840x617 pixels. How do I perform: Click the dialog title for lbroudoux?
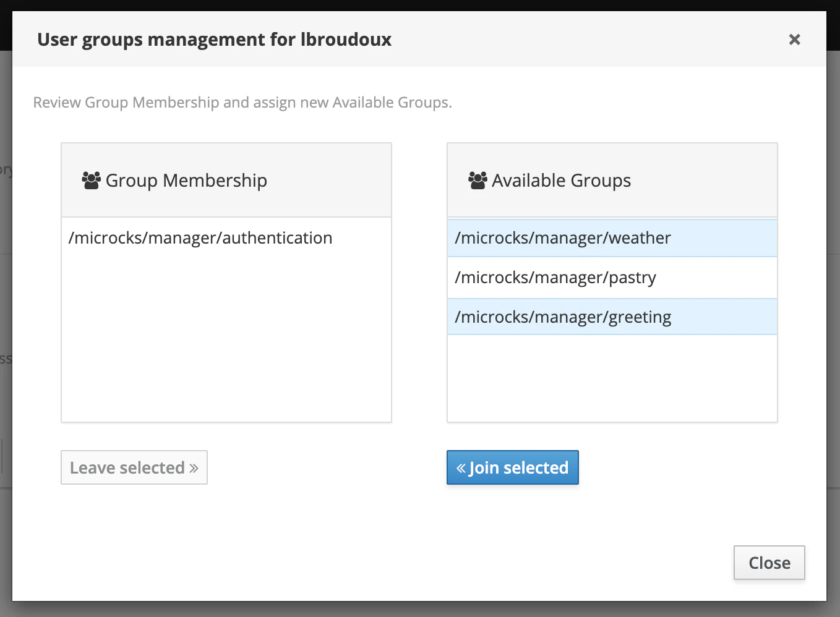point(214,40)
